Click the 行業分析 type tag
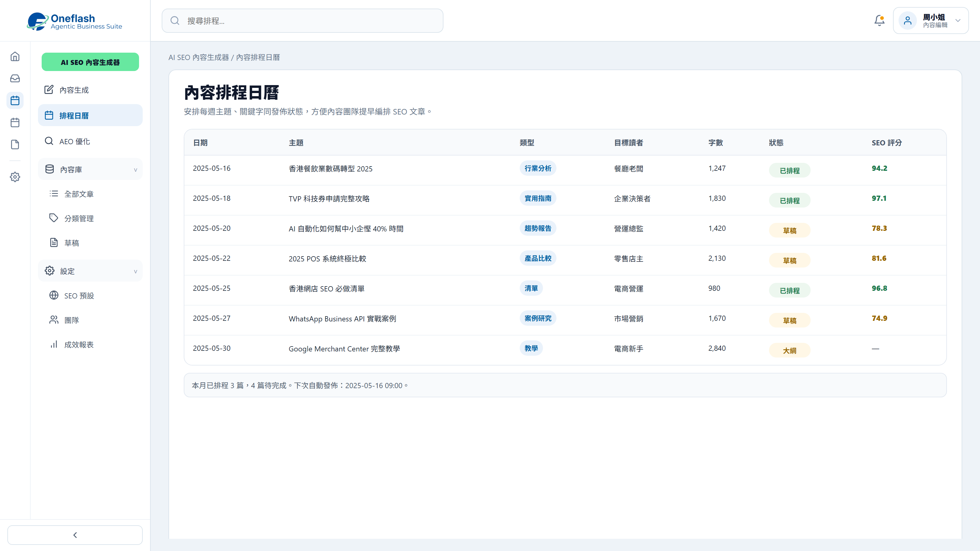980x551 pixels. (x=538, y=168)
